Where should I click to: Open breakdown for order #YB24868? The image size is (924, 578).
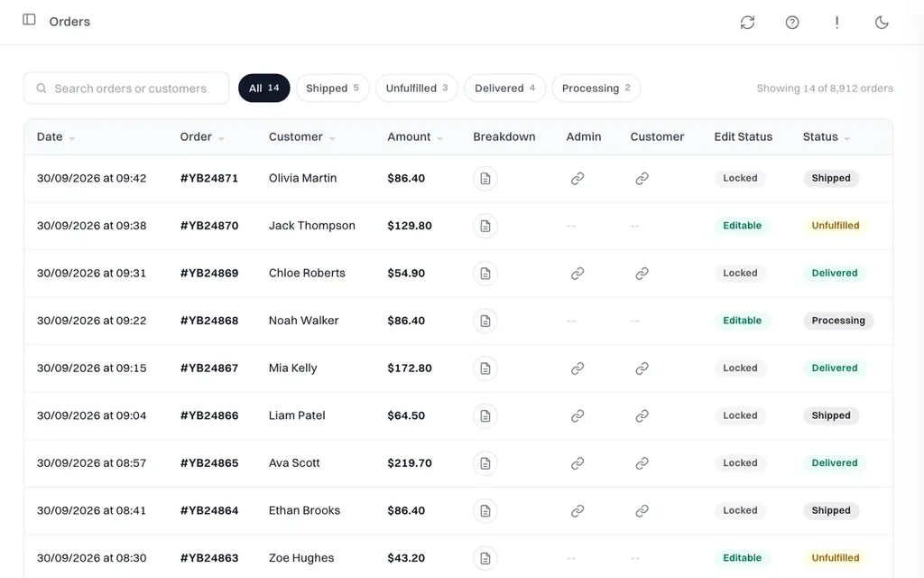tap(485, 321)
